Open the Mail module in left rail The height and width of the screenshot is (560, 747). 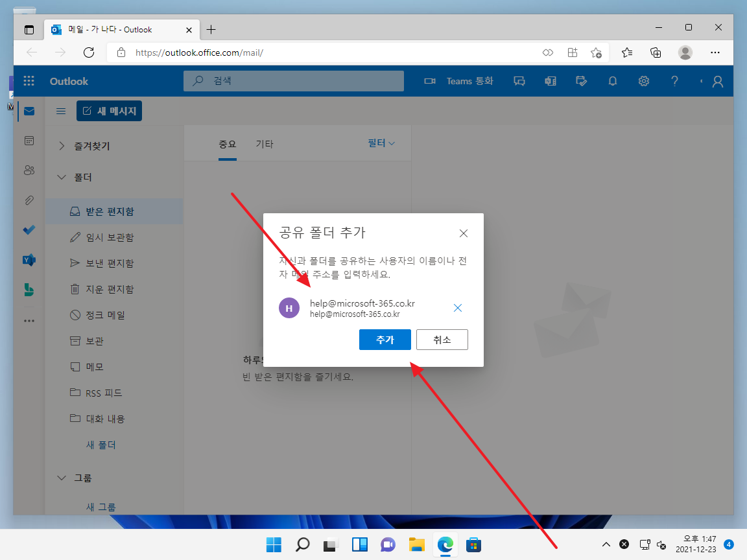click(29, 111)
